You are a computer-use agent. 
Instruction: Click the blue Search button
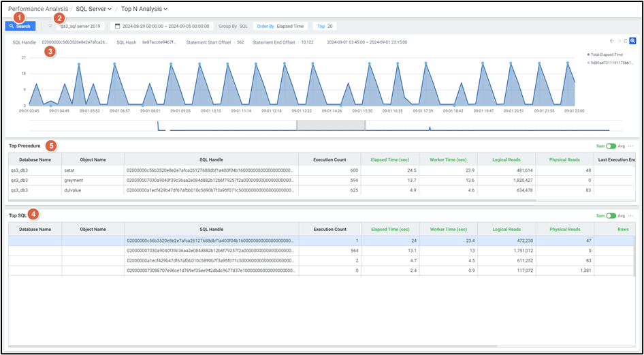click(20, 27)
